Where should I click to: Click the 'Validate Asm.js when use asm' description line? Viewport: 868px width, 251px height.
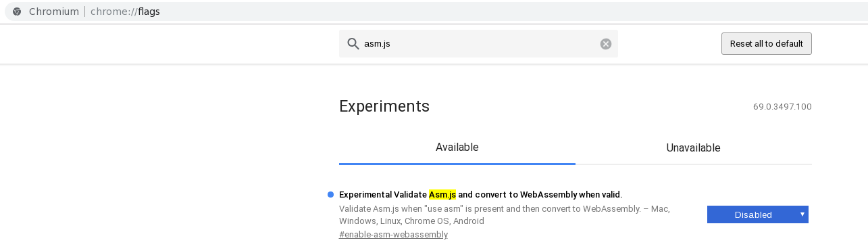pos(504,208)
